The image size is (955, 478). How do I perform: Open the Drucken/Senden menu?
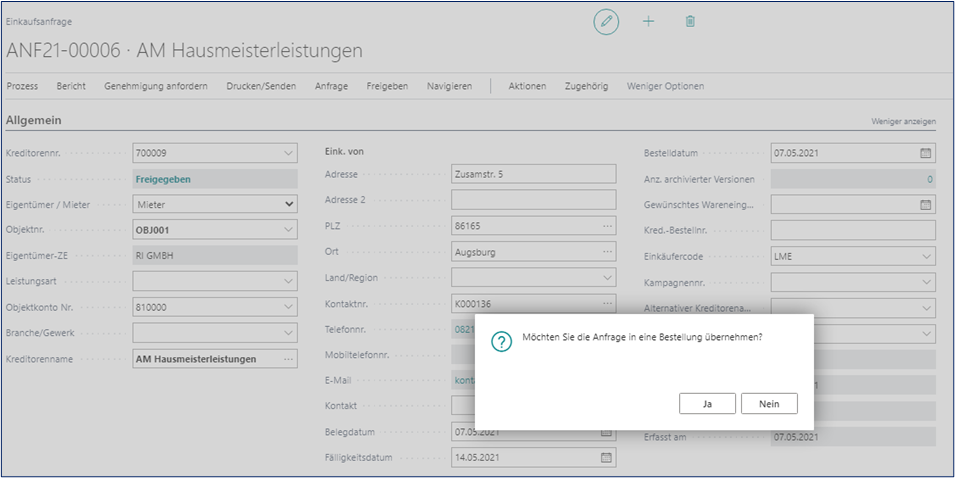[261, 86]
